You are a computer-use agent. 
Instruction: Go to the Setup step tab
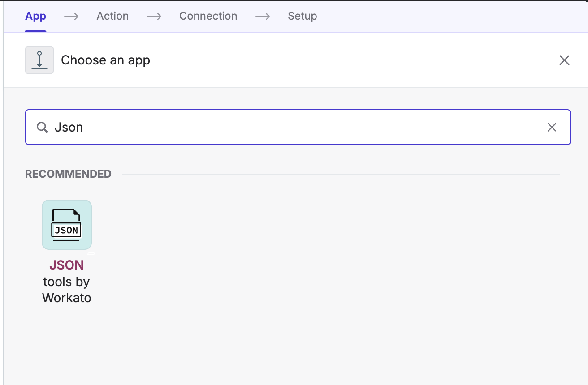tap(302, 16)
